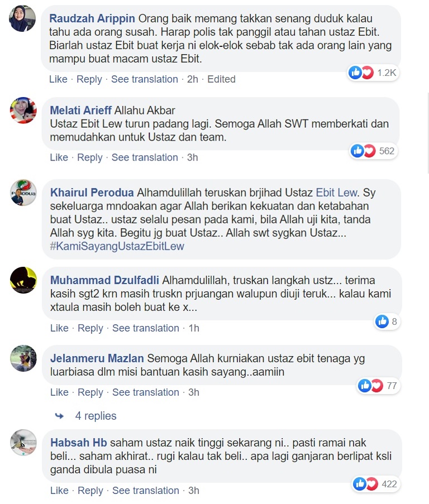The width and height of the screenshot is (429, 504).
Task: Reply to Melati Arieff's comment
Action: click(x=90, y=157)
